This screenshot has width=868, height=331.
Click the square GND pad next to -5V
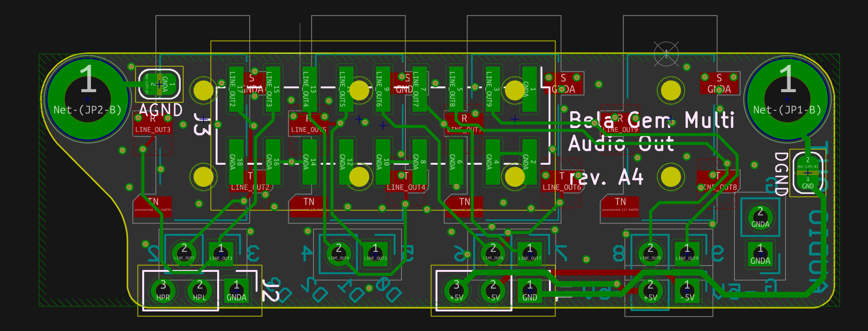click(530, 291)
